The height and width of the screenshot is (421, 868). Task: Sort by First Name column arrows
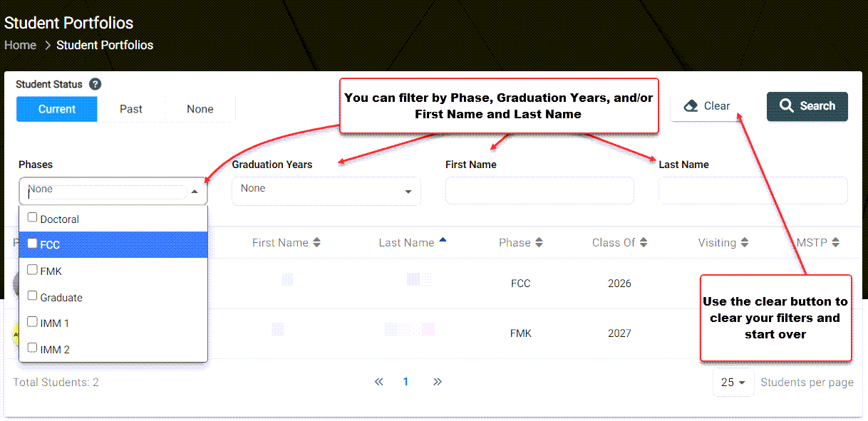pos(317,243)
